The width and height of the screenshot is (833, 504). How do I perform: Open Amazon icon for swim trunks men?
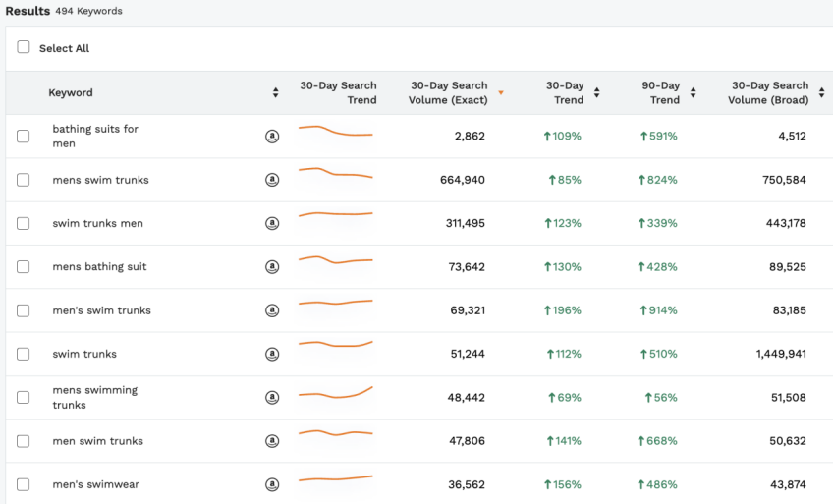[272, 224]
